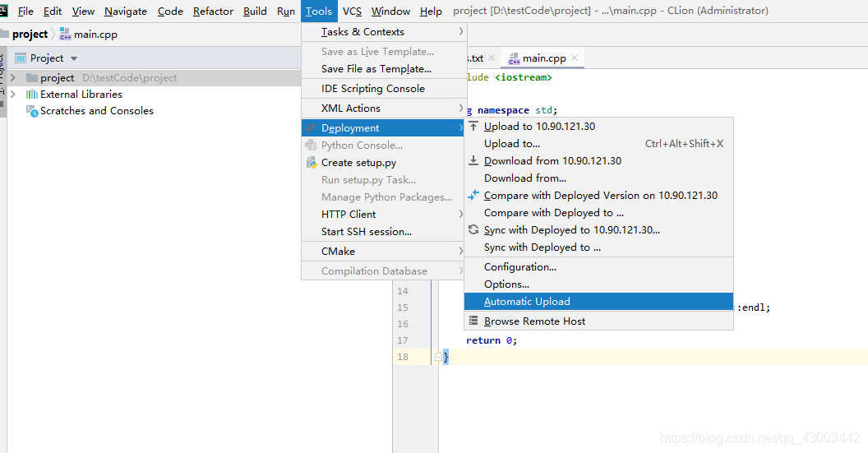This screenshot has width=868, height=453.
Task: Expand XML Actions submenu
Action: coord(383,108)
